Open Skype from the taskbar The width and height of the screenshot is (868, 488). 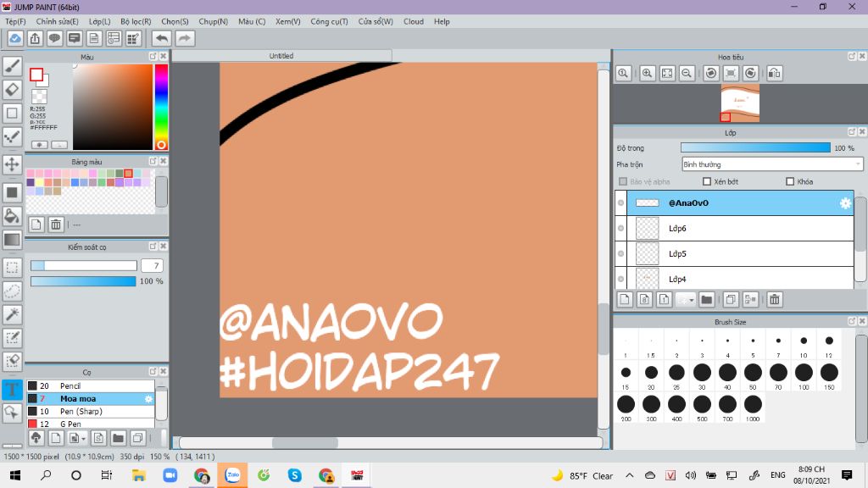(294, 475)
